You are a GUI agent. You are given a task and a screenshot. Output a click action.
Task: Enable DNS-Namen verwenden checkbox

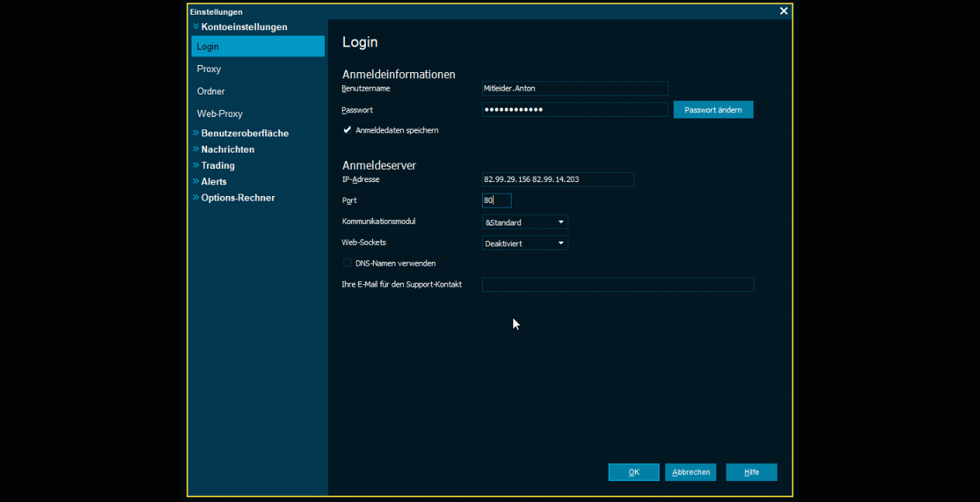347,263
